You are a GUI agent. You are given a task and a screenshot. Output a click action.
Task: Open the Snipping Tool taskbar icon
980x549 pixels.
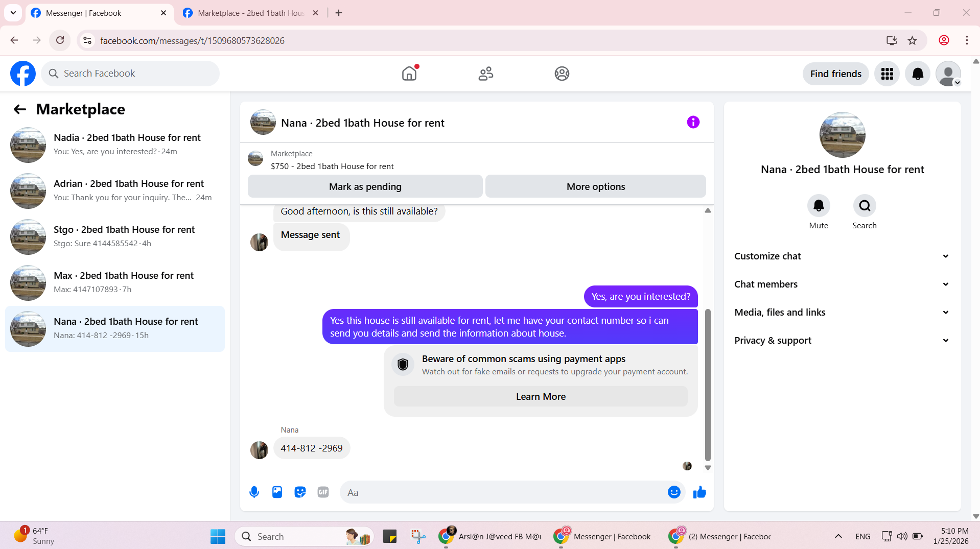point(418,536)
